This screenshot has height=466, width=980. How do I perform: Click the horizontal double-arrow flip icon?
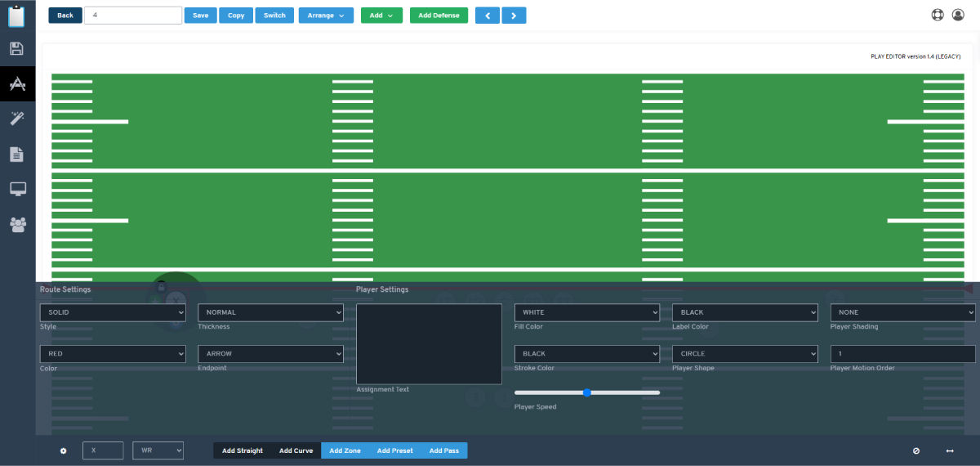pyautogui.click(x=950, y=450)
